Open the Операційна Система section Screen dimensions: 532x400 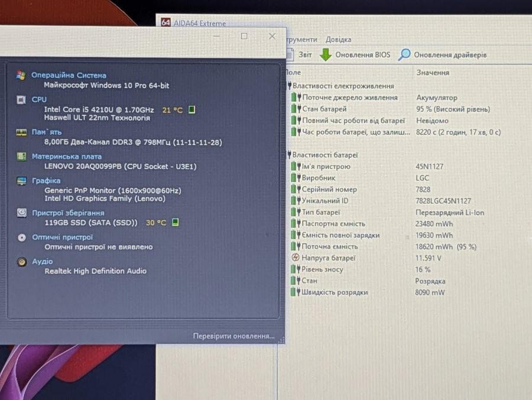pyautogui.click(x=69, y=75)
